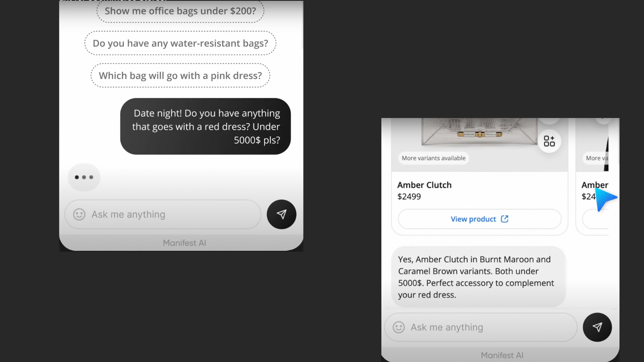
Task: Click the send arrow in left chat
Action: pos(281,215)
